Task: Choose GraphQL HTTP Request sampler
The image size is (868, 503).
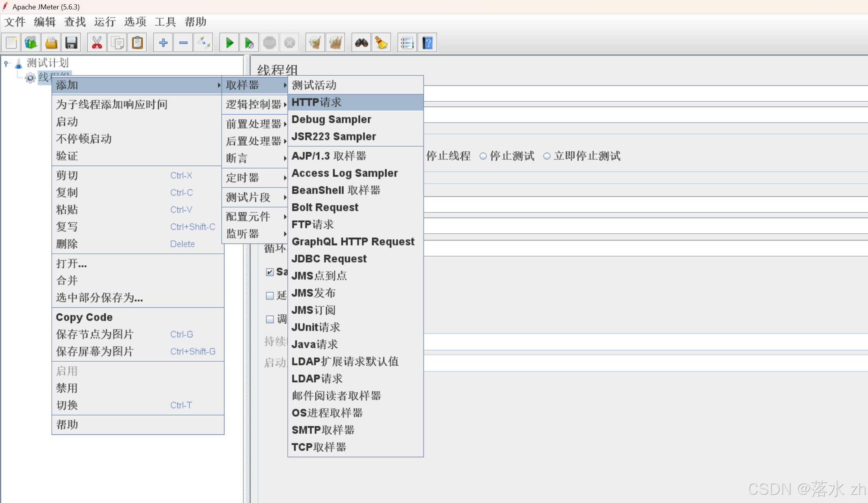Action: [x=356, y=242]
